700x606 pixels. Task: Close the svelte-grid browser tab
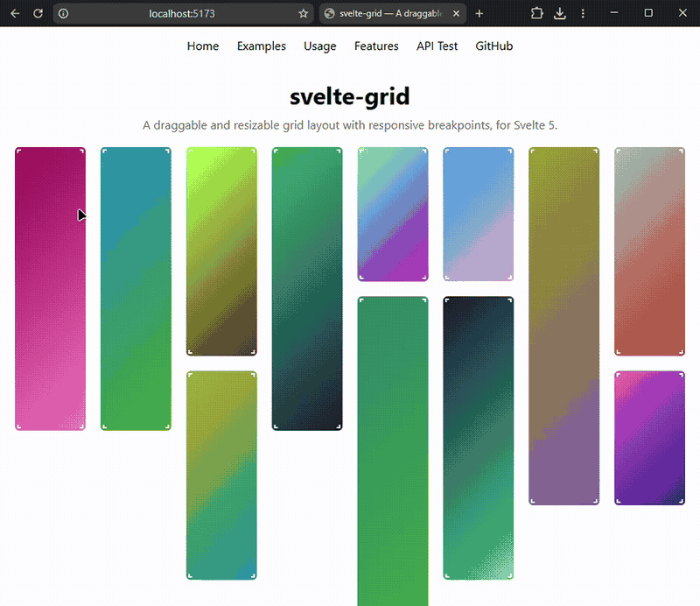pos(456,13)
